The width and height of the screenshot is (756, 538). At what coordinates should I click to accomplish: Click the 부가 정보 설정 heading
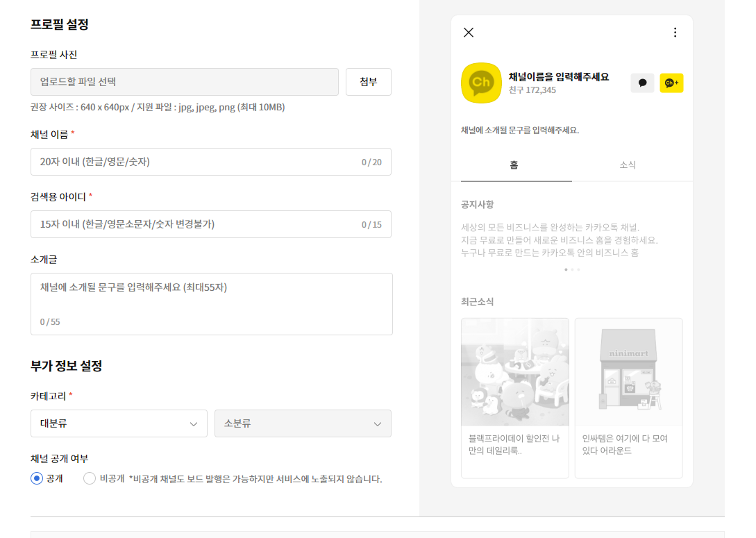point(66,365)
